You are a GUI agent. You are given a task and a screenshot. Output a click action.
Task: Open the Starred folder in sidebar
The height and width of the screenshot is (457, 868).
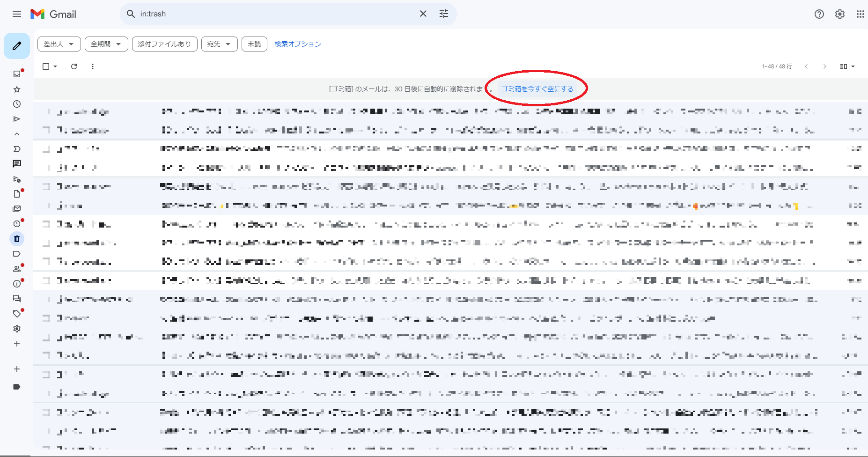[x=17, y=89]
